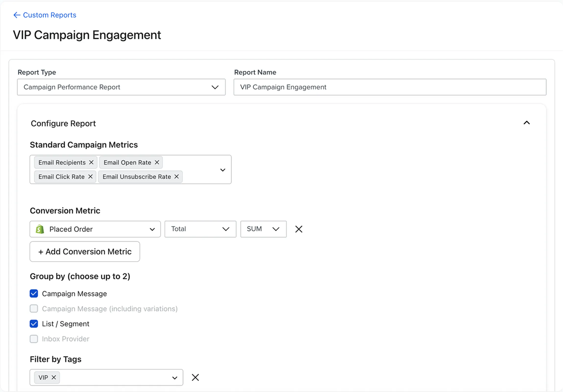This screenshot has height=392, width=563.
Task: Remove the Email Recipients metric chip
Action: 91,162
